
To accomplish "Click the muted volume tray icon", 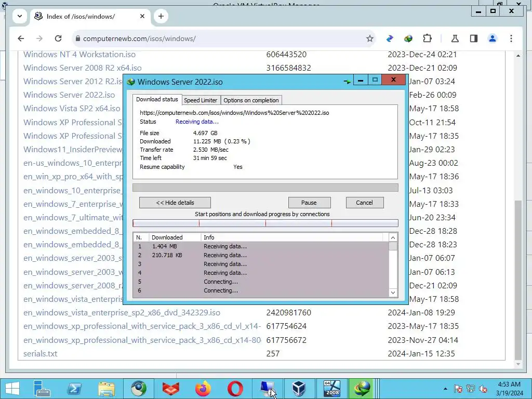I will pos(483,389).
